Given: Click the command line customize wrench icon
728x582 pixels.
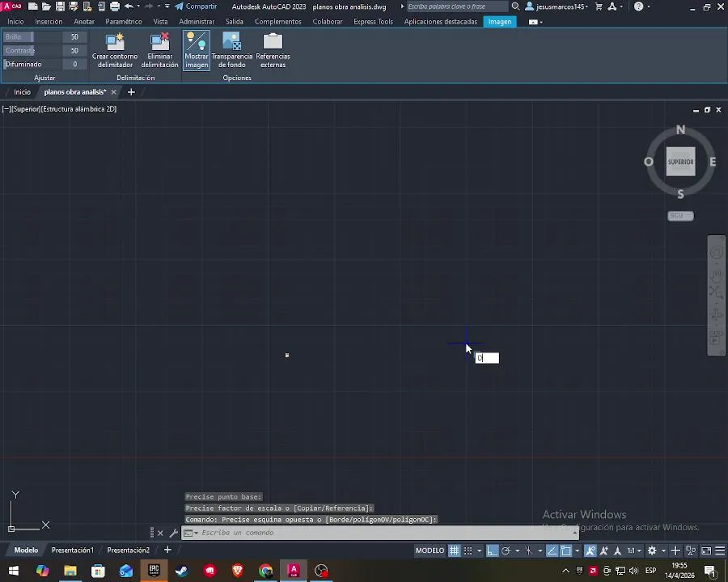Looking at the screenshot, I should click(x=174, y=533).
